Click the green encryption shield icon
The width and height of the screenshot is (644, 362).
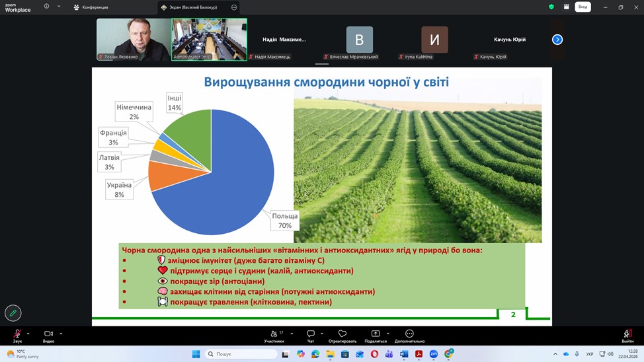coord(551,7)
